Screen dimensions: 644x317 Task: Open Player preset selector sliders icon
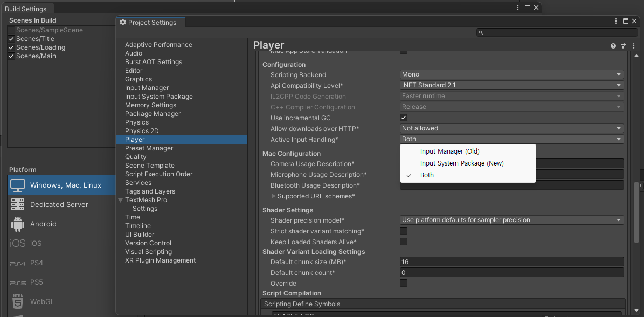click(624, 46)
